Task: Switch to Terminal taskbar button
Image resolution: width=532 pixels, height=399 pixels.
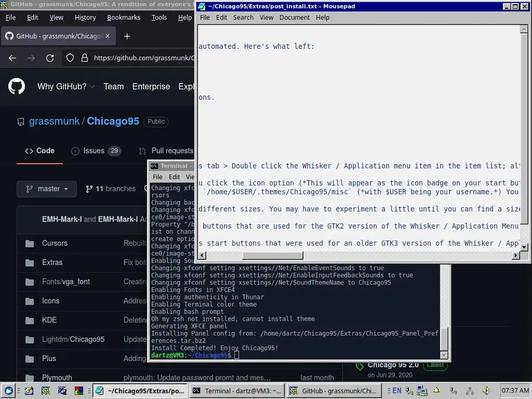Action: [x=237, y=391]
